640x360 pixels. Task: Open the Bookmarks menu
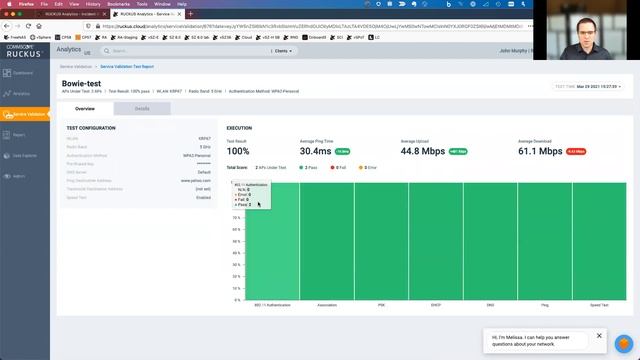point(118,4)
